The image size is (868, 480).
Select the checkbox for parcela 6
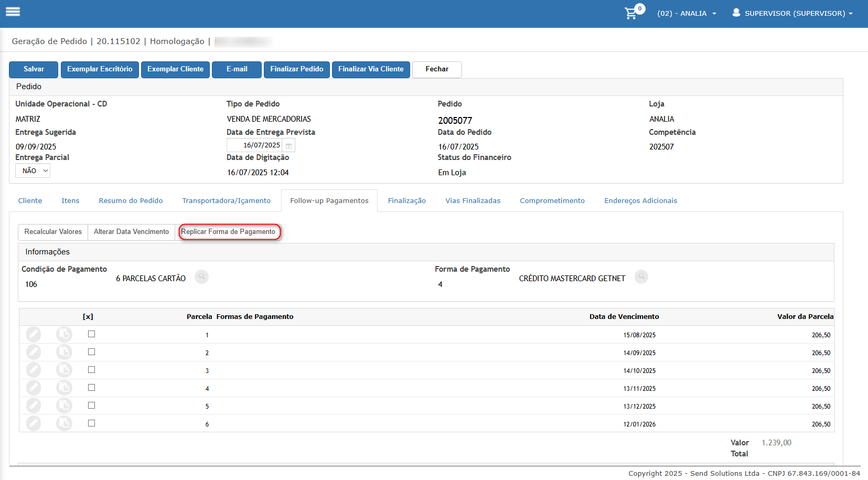91,423
